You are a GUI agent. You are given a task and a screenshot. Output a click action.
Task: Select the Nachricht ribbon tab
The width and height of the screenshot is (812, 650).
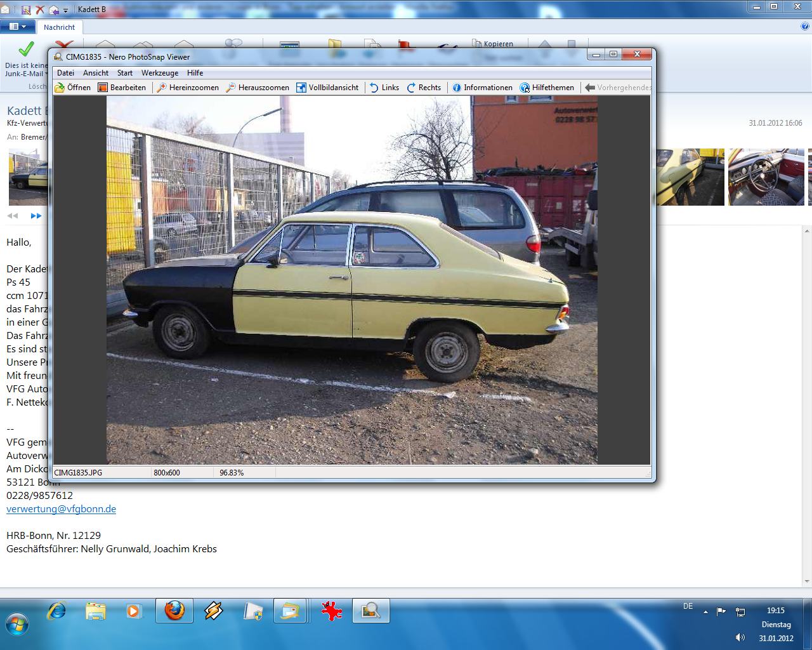[59, 27]
